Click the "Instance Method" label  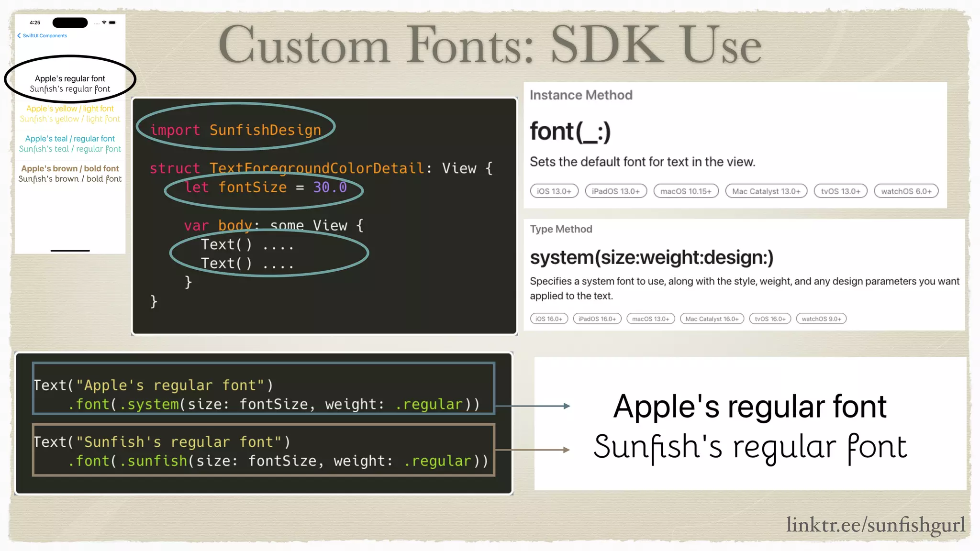[581, 95]
